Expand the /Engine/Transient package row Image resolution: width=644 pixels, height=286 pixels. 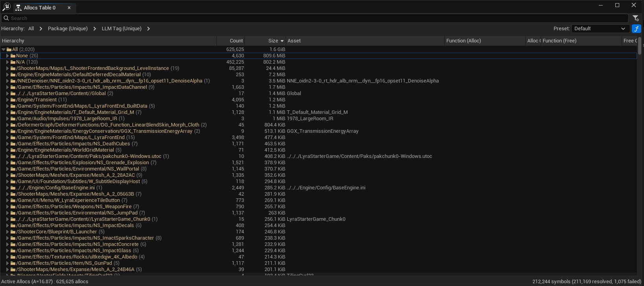pos(7,100)
